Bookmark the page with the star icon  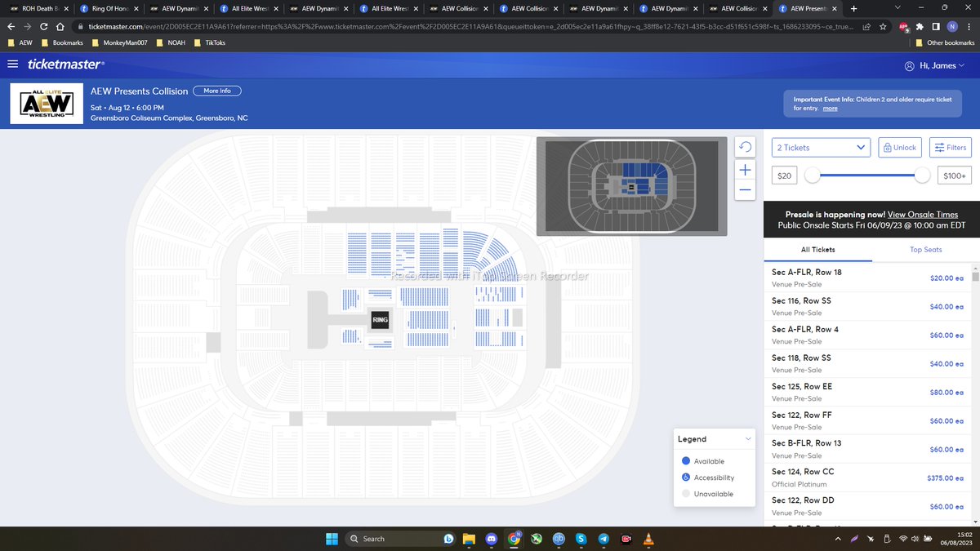(x=881, y=25)
